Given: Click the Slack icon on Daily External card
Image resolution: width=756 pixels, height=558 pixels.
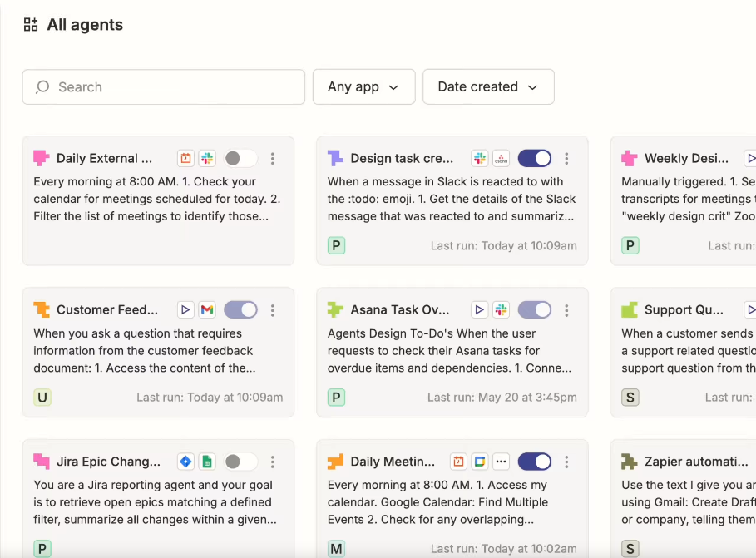Looking at the screenshot, I should [x=207, y=158].
